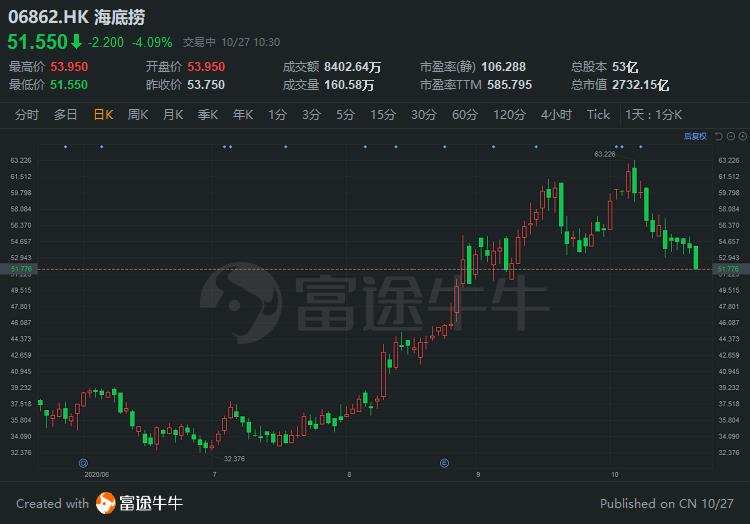Switch to the 120分 chart interval
750x524 pixels.
pos(509,115)
